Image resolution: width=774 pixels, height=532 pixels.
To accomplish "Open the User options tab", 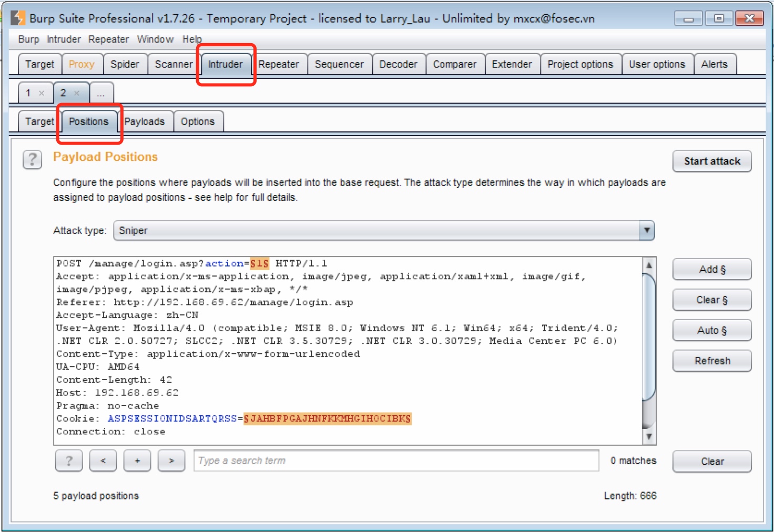I will 657,64.
